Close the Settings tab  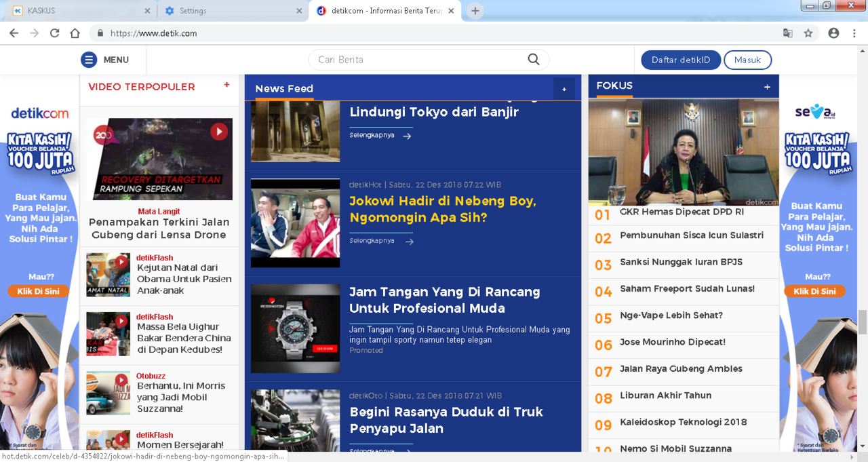(300, 11)
